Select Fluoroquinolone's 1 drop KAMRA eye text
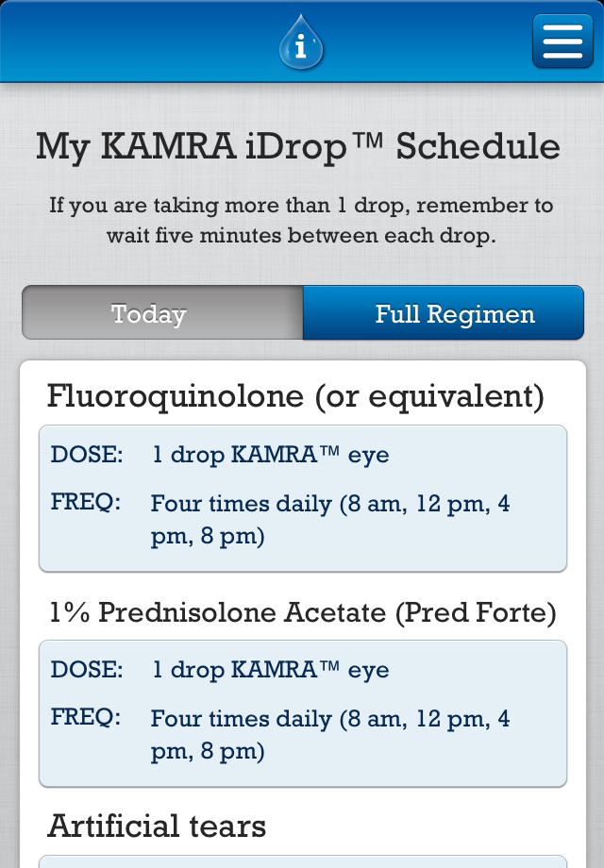Image resolution: width=604 pixels, height=868 pixels. [271, 455]
